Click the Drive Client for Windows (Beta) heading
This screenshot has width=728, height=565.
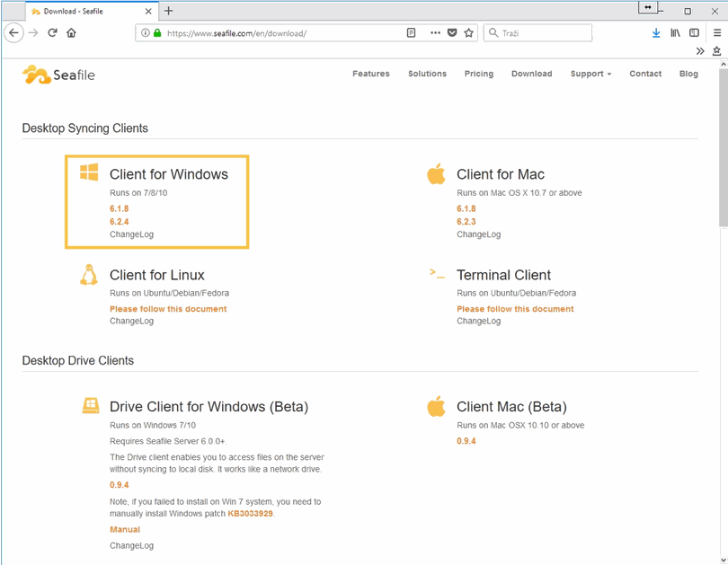click(x=209, y=407)
